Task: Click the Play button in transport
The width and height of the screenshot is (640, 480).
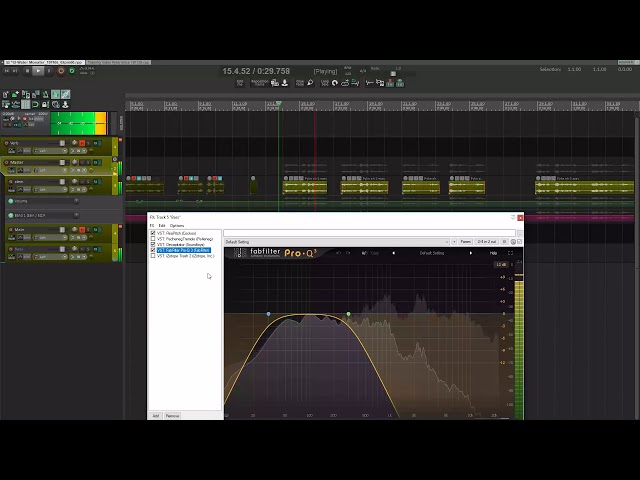Action: click(38, 71)
